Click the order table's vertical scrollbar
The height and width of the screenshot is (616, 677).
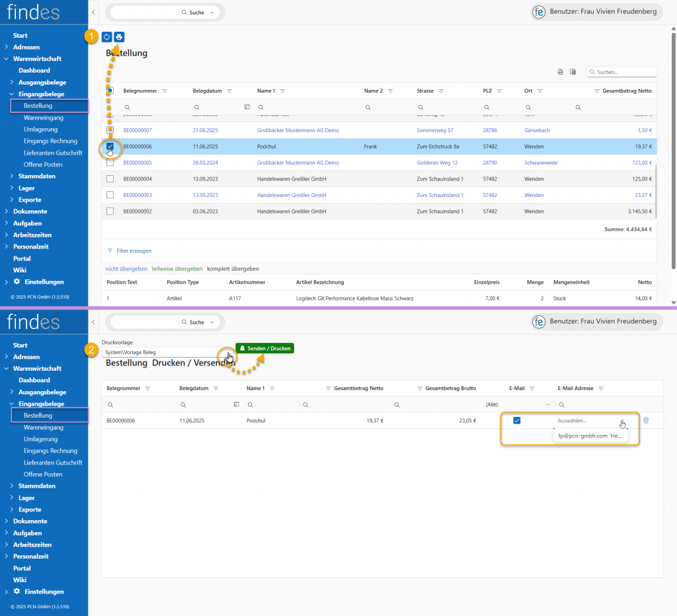pyautogui.click(x=656, y=192)
